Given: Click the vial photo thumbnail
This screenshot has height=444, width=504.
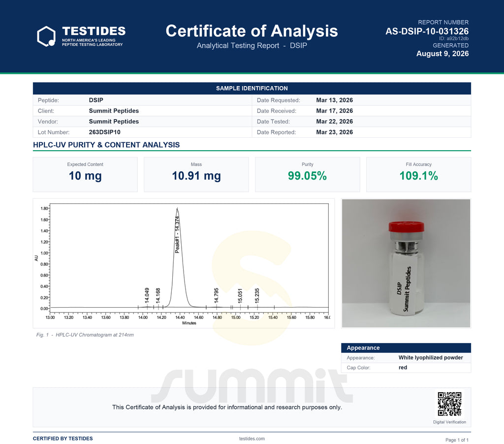Looking at the screenshot, I should (406, 263).
